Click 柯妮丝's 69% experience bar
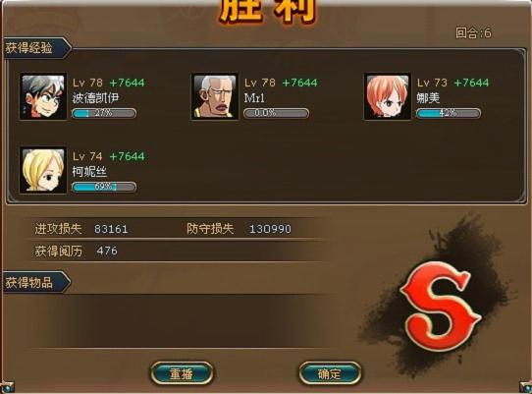Screen dimensions: 532x394 coord(104,187)
